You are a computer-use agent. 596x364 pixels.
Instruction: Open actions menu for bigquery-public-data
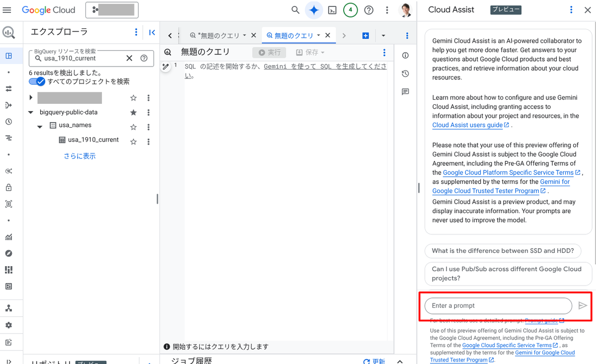[x=149, y=113]
